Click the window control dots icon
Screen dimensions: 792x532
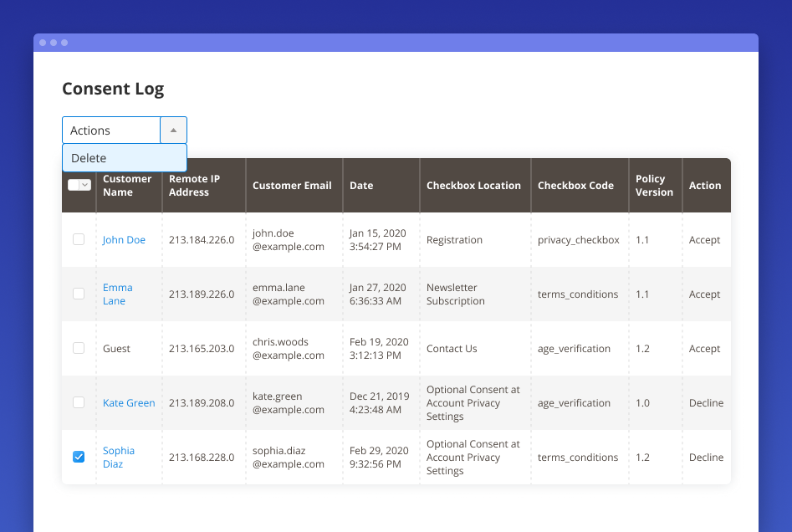pyautogui.click(x=53, y=42)
